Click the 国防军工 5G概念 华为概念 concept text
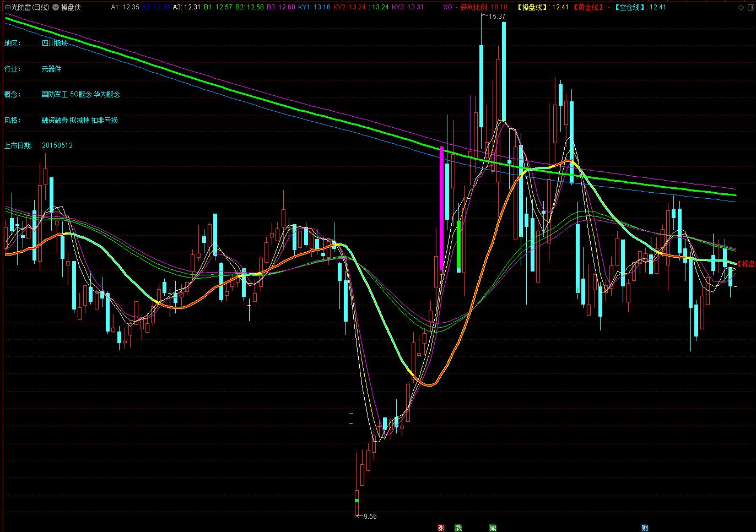 pos(80,94)
